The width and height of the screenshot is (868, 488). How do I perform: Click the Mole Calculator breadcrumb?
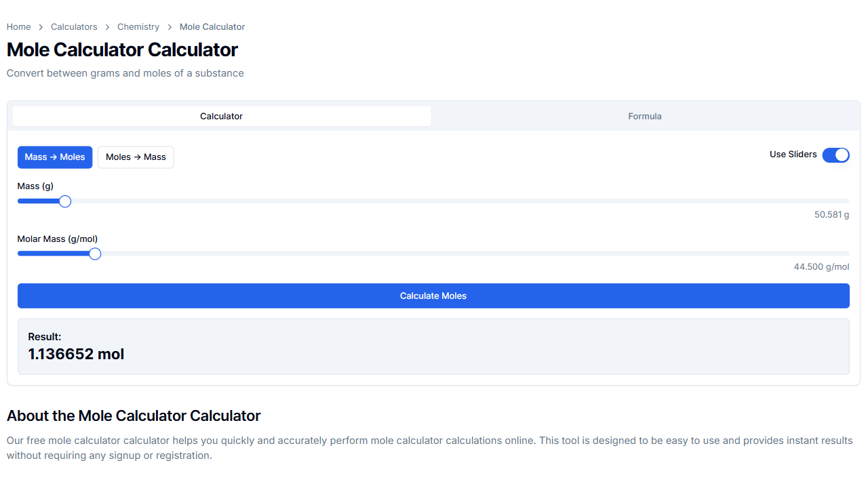click(212, 26)
